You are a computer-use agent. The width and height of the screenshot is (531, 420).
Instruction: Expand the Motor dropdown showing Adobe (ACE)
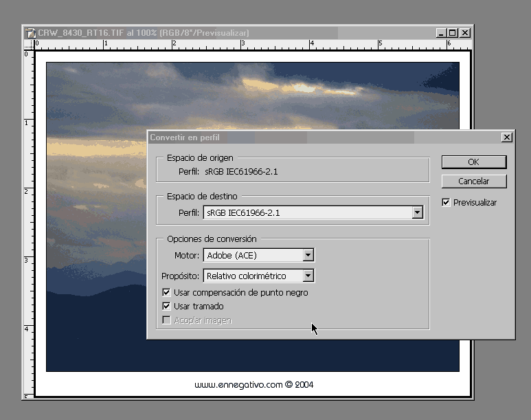[308, 256]
